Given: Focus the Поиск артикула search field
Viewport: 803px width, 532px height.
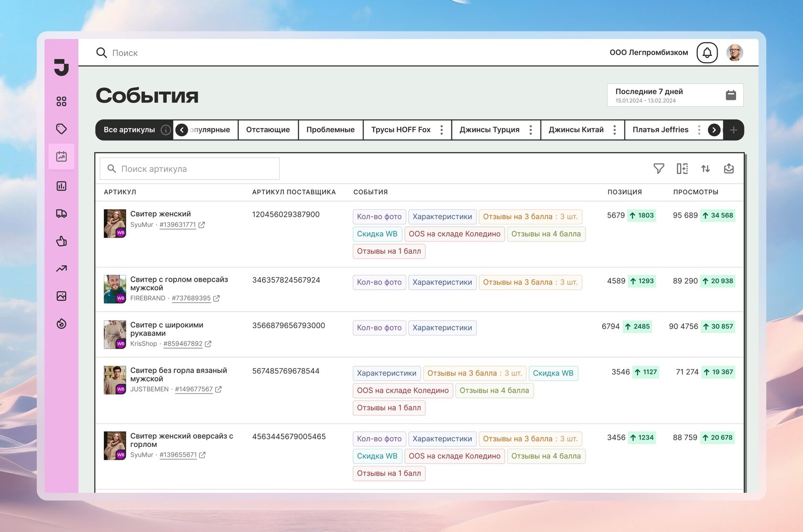Looking at the screenshot, I should point(189,169).
